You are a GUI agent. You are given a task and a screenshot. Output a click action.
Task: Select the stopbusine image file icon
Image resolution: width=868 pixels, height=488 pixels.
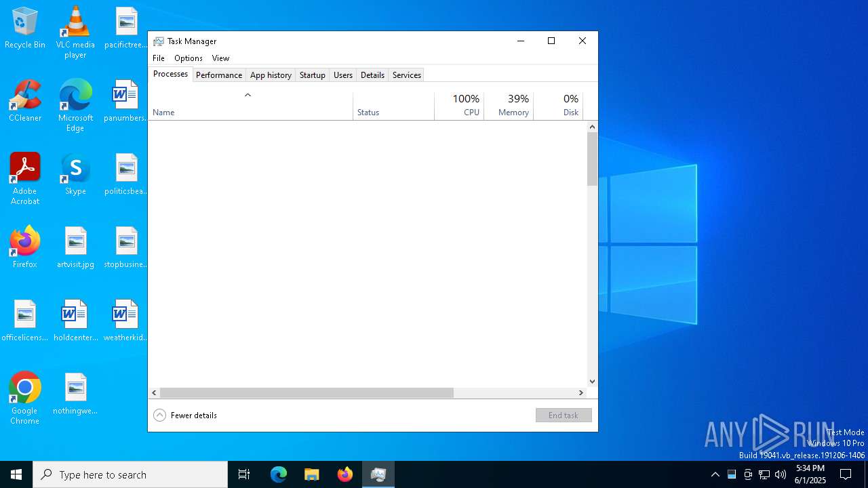(126, 248)
